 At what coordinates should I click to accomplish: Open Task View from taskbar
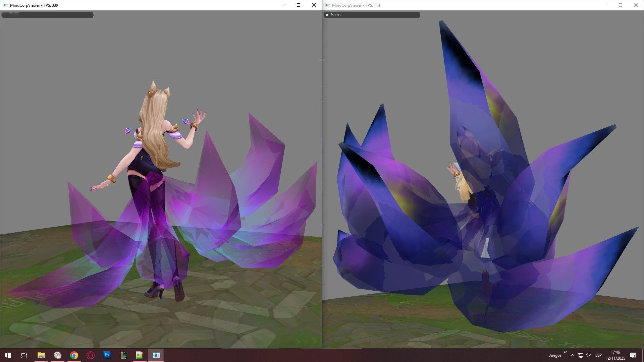(x=24, y=355)
